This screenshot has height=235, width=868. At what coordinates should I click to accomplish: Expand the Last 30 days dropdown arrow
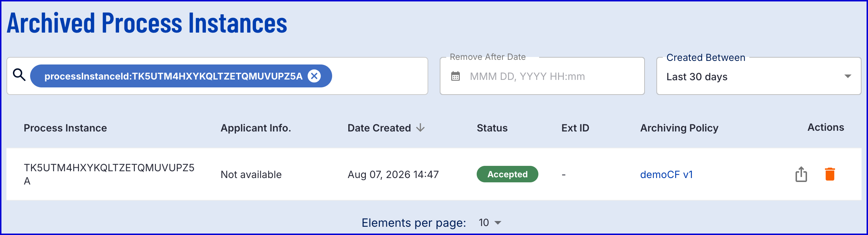coord(848,76)
